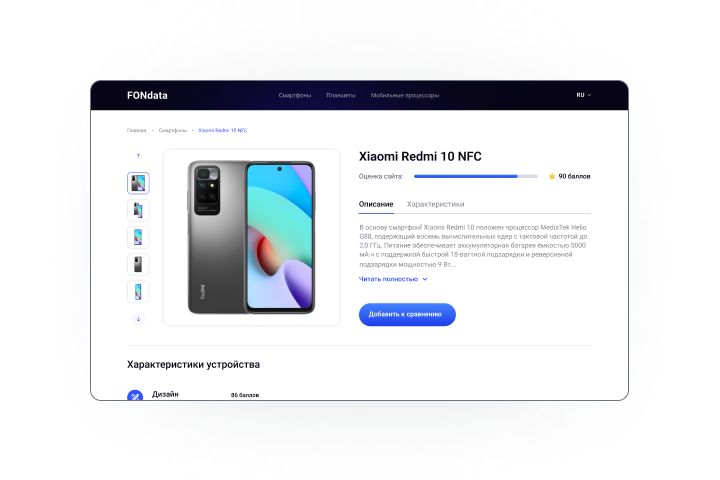Select the first phone thumbnail
The height and width of the screenshot is (480, 720).
pos(138,183)
